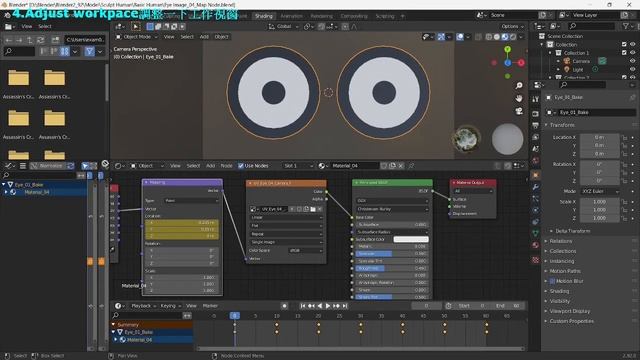Image resolution: width=640 pixels, height=360 pixels.
Task: Open the Object Mode dropdown
Action: point(137,37)
